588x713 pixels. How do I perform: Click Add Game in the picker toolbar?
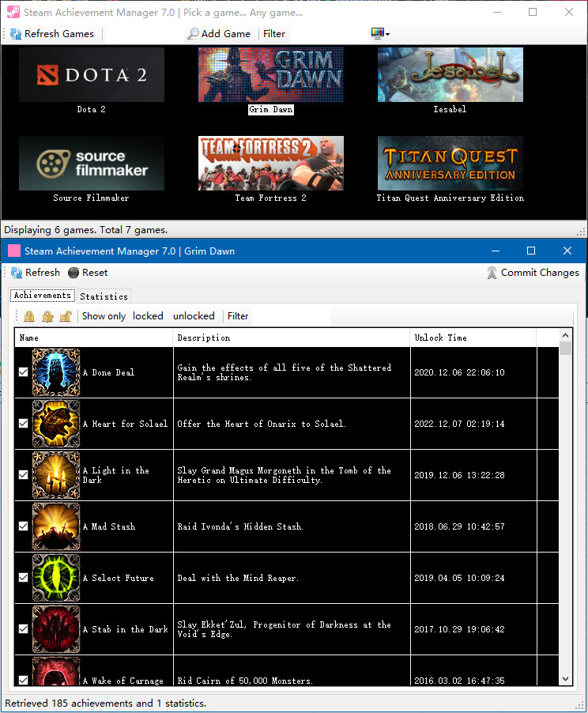pos(219,34)
